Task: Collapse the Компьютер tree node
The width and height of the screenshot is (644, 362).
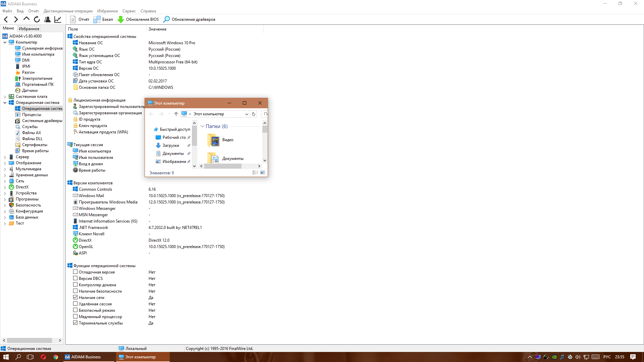Action: click(x=5, y=43)
